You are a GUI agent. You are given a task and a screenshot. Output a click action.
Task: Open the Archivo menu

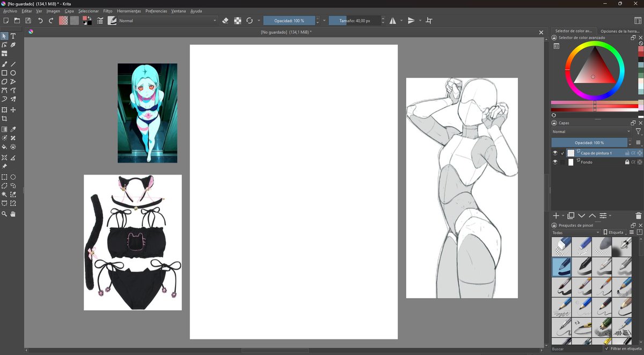pyautogui.click(x=10, y=11)
